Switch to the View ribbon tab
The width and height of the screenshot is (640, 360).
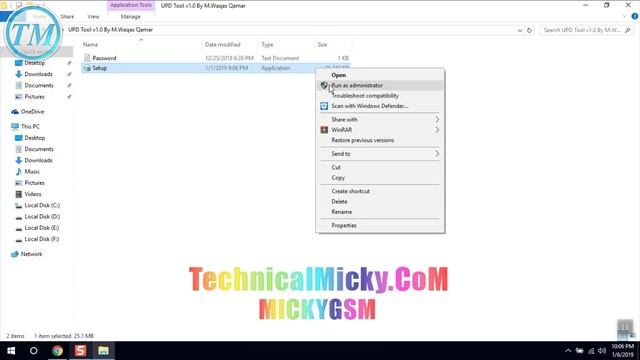[x=93, y=17]
